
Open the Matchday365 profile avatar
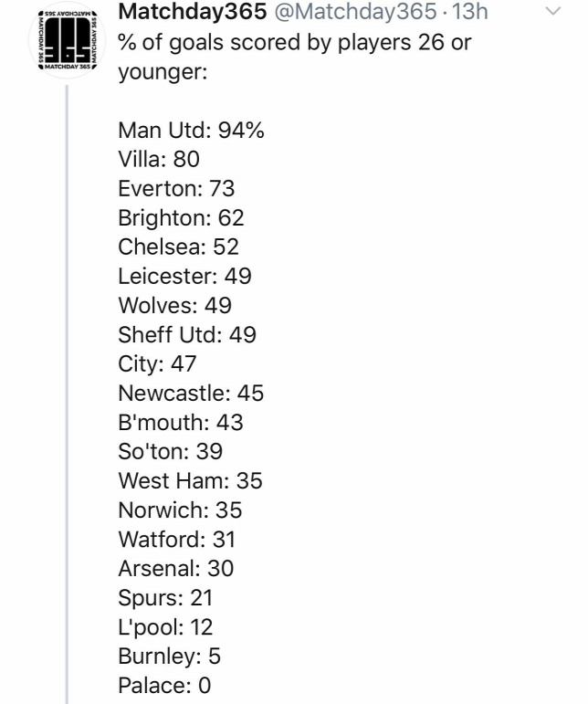[x=68, y=40]
